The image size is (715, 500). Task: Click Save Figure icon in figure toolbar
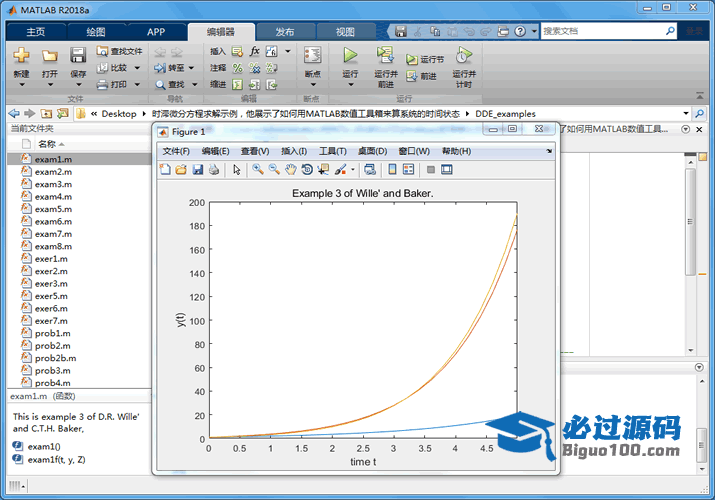[197, 170]
